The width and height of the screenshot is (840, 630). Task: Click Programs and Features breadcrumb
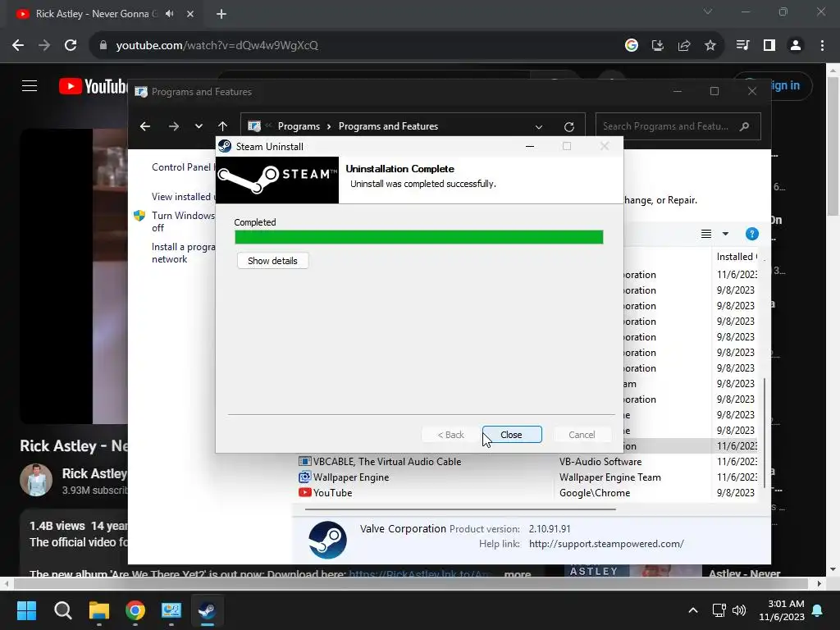click(x=388, y=126)
